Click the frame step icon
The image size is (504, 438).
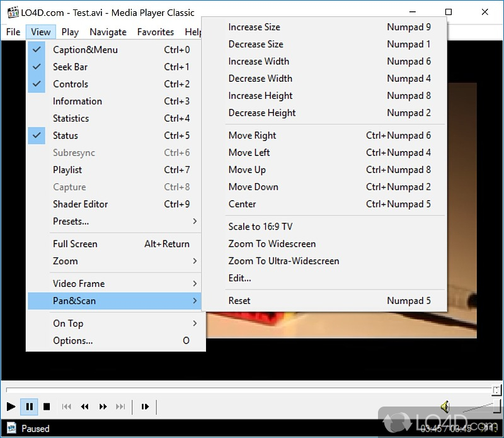point(145,407)
